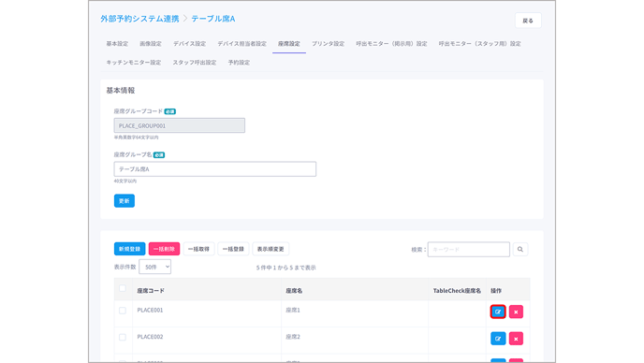Delete the PLACE002 seat row

516,339
